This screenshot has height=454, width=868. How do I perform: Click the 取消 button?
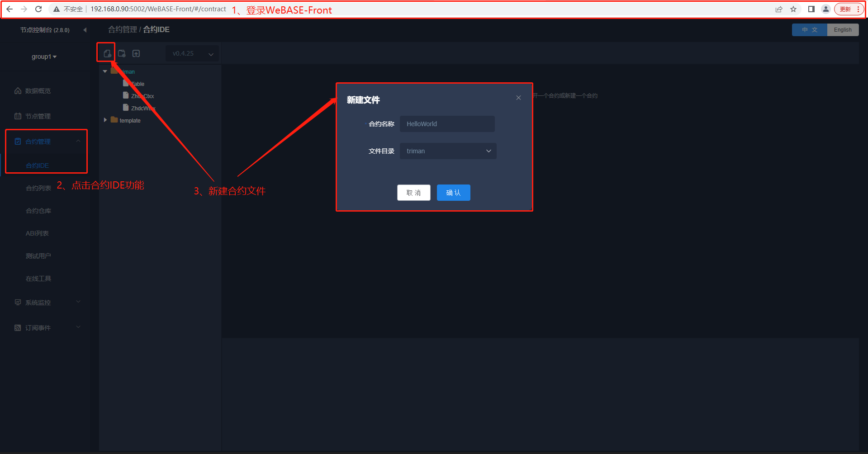click(414, 193)
